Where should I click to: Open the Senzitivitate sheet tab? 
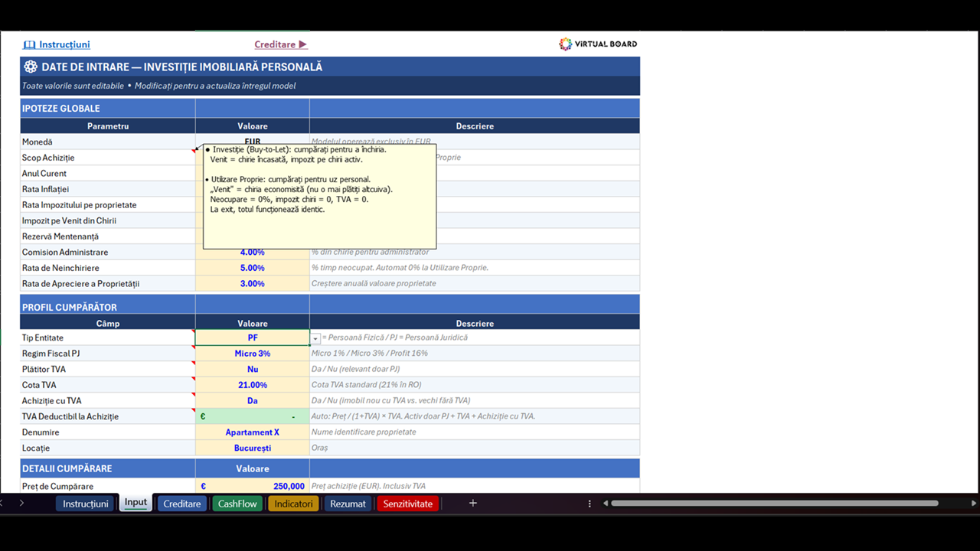[x=408, y=504]
